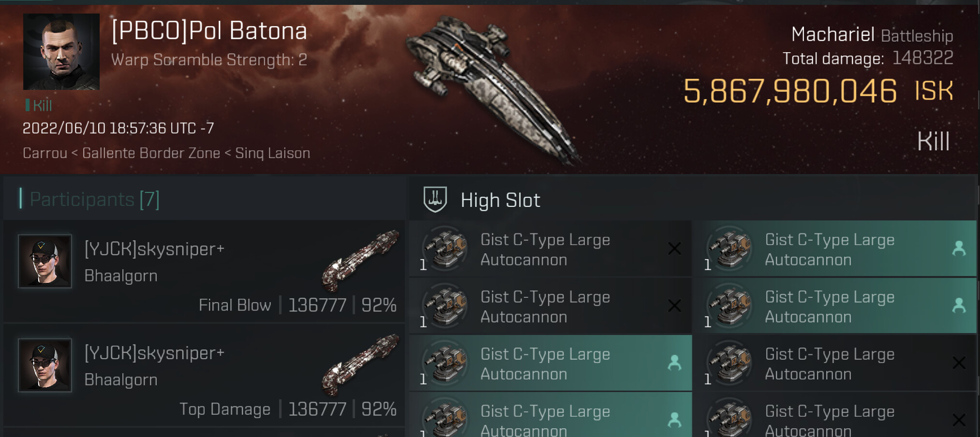Click dropped-loot person icon, third left autocannon
Screen dimensions: 980x437
(674, 363)
